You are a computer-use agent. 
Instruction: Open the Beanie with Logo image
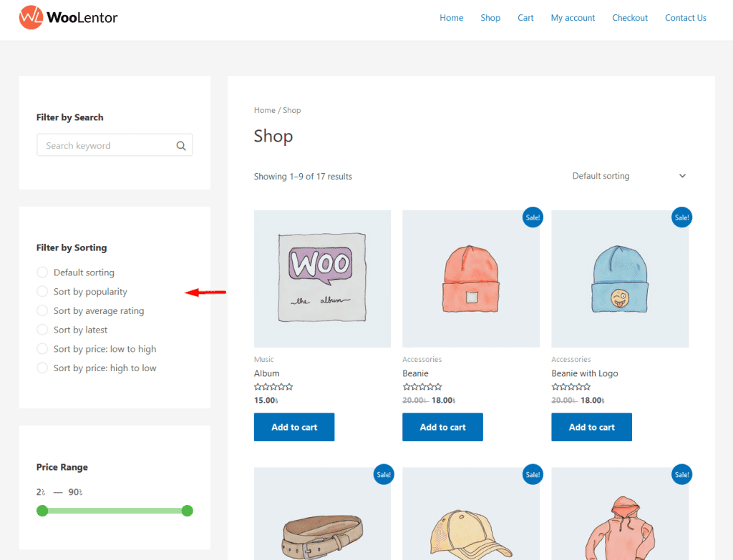[620, 278]
